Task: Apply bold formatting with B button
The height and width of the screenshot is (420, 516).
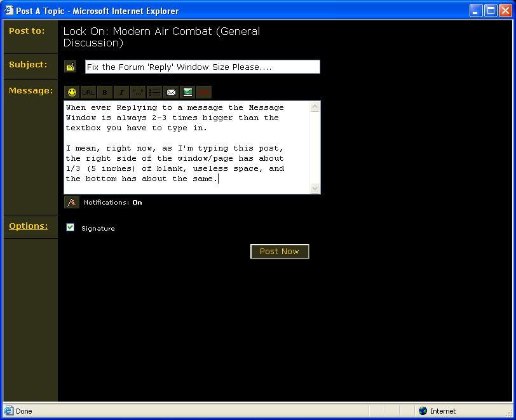Action: [105, 92]
